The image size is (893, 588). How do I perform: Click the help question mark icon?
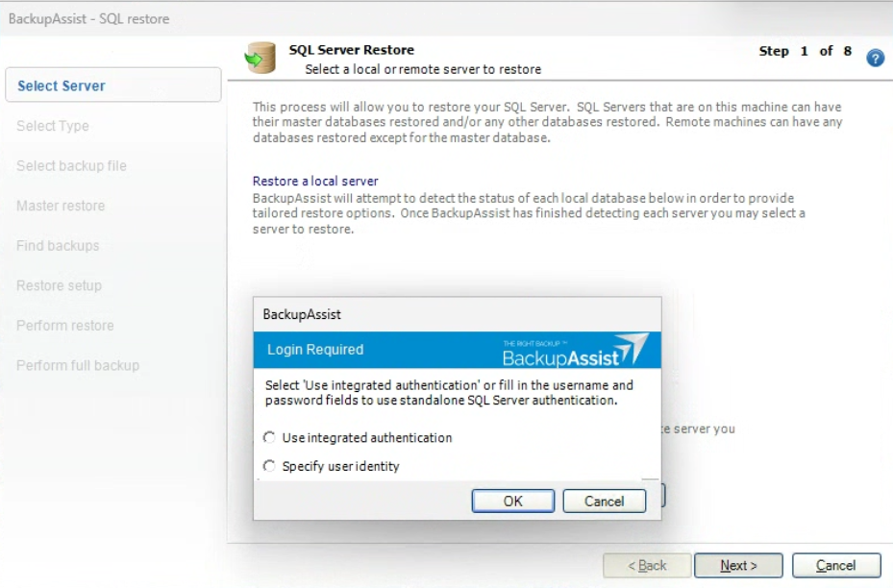pyautogui.click(x=874, y=58)
